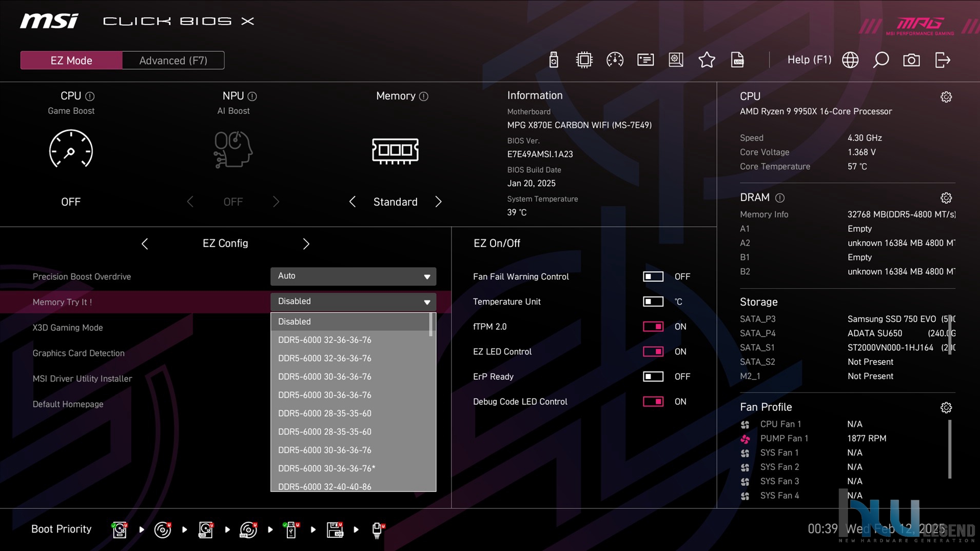980x551 pixels.
Task: Select USB floppy boot device icon
Action: [x=335, y=529]
